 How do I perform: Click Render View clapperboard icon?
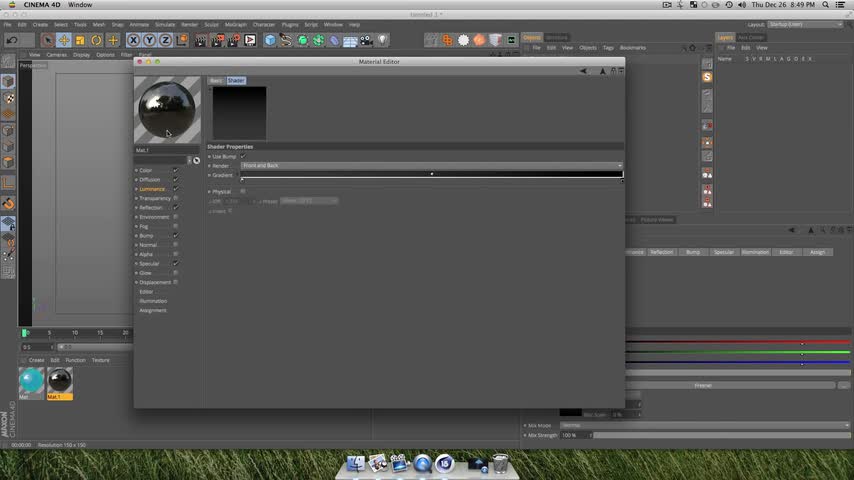click(201, 40)
